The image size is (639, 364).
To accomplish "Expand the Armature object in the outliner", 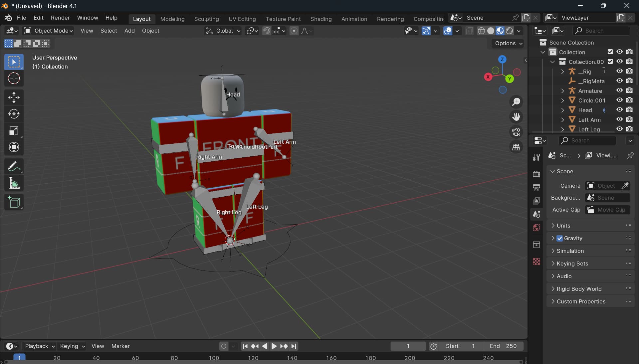I will click(x=562, y=91).
